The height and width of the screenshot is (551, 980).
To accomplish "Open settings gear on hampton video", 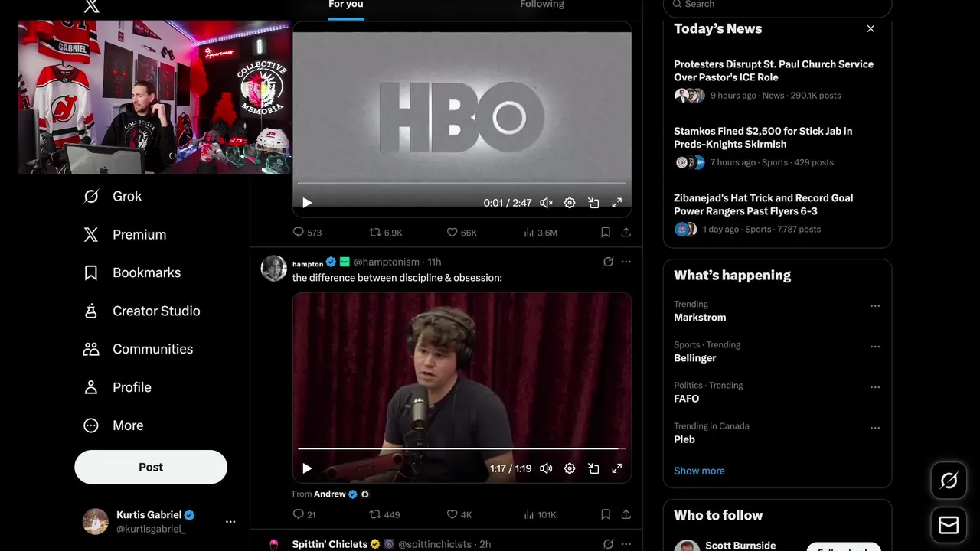I will 570,468.
